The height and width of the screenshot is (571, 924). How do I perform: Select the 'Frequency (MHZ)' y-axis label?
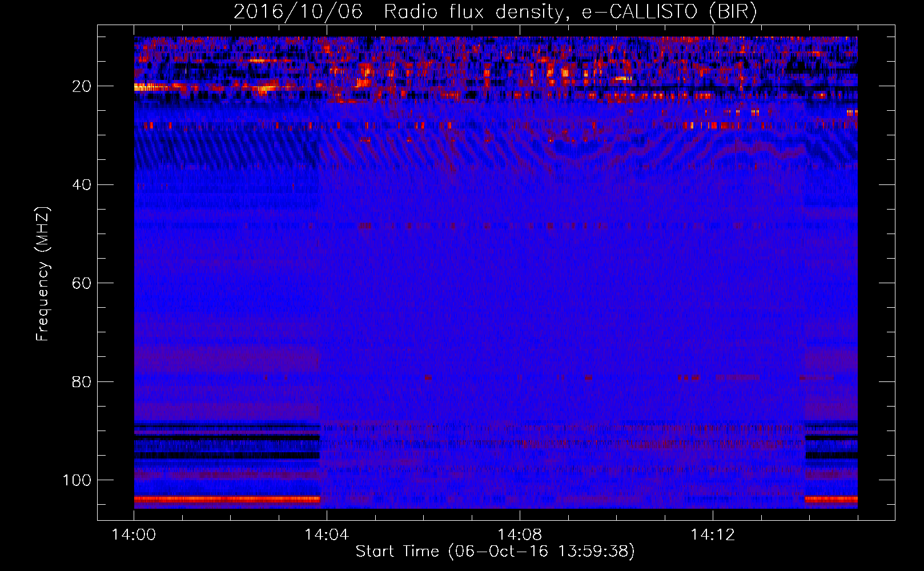pyautogui.click(x=43, y=274)
